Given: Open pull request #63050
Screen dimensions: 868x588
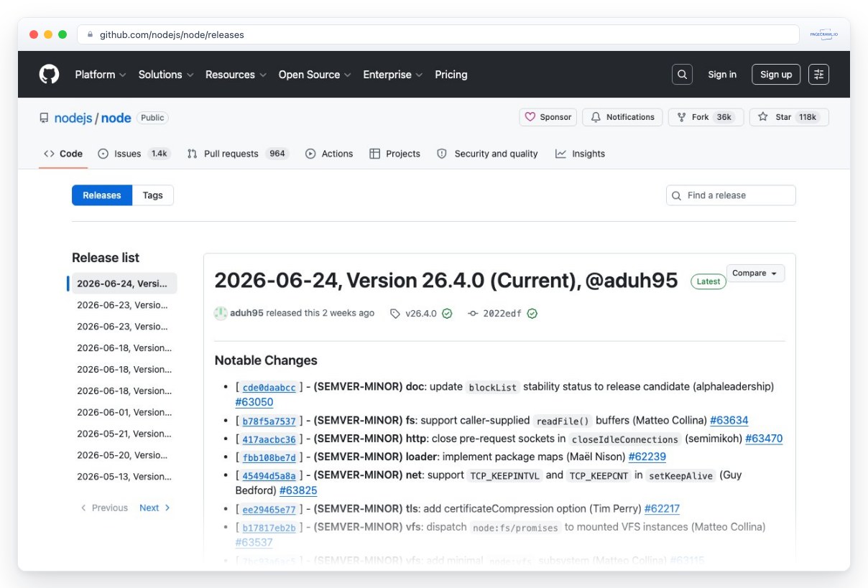Looking at the screenshot, I should [254, 402].
